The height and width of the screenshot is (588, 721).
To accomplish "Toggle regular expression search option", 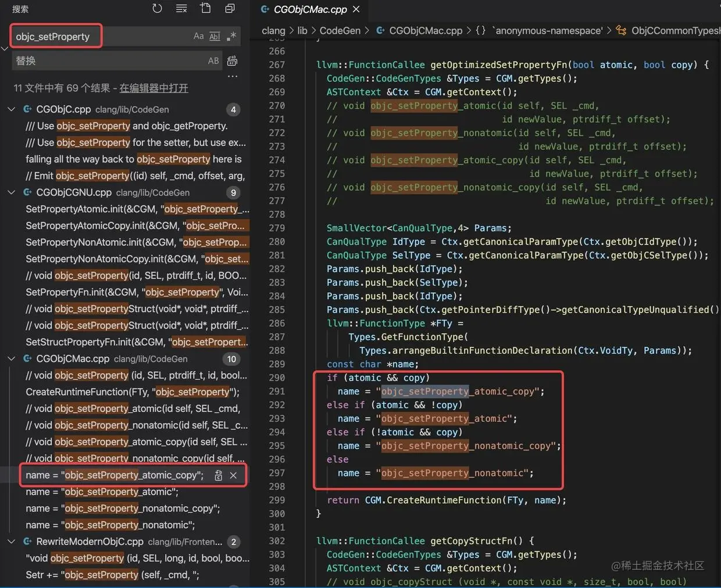I will (231, 36).
